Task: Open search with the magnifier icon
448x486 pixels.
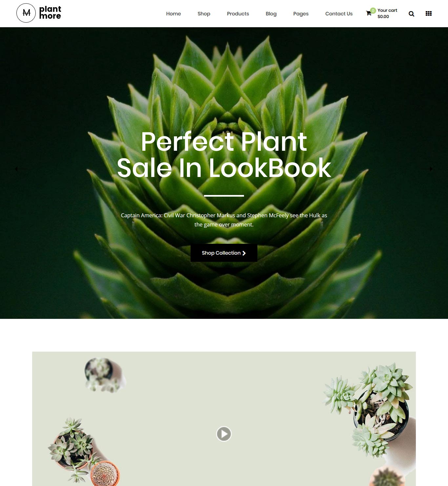Action: pos(411,14)
